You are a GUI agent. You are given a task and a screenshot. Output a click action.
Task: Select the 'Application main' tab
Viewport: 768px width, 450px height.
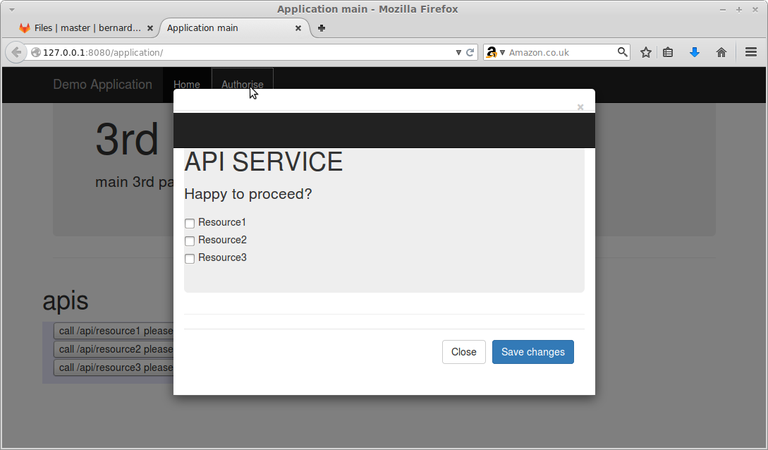[x=235, y=28]
